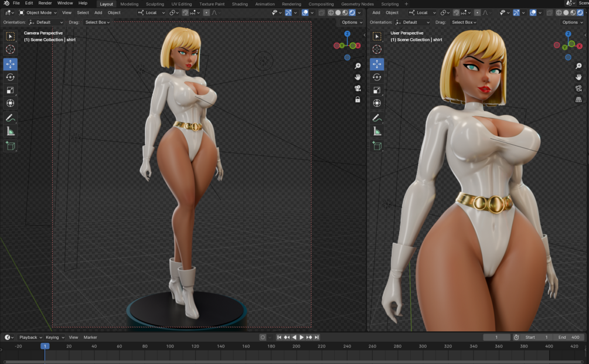
Task: Switch perspective/orthographic grid icon in right viewport
Action: 578,100
